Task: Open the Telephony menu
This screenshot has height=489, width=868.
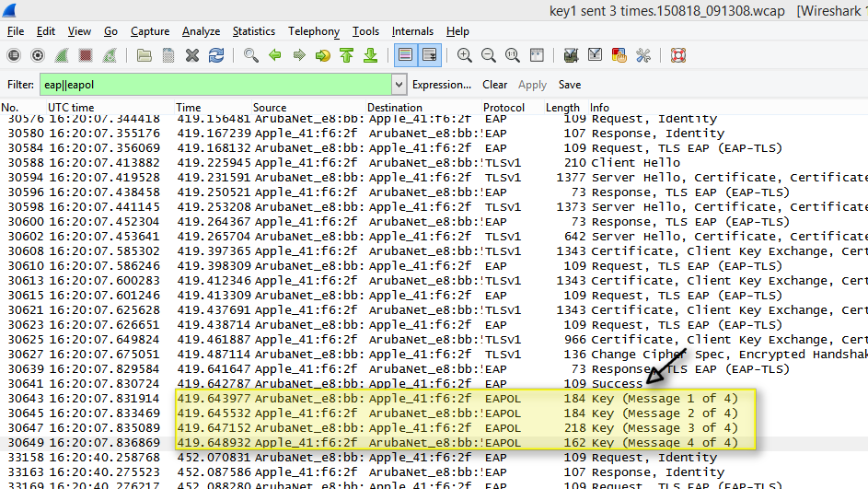Action: click(x=314, y=31)
